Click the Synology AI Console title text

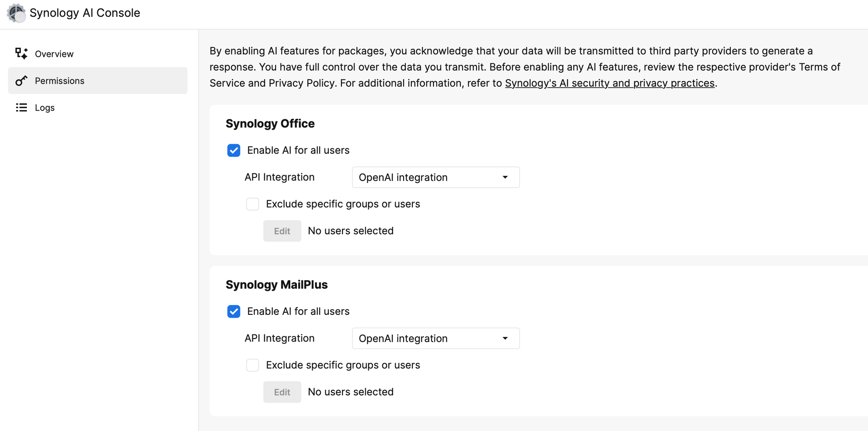85,13
